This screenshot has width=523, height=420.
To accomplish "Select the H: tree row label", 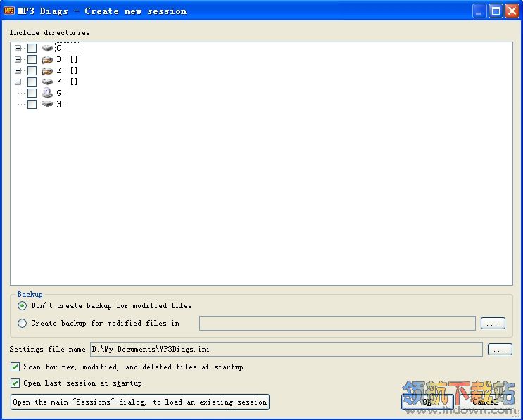I will 61,104.
